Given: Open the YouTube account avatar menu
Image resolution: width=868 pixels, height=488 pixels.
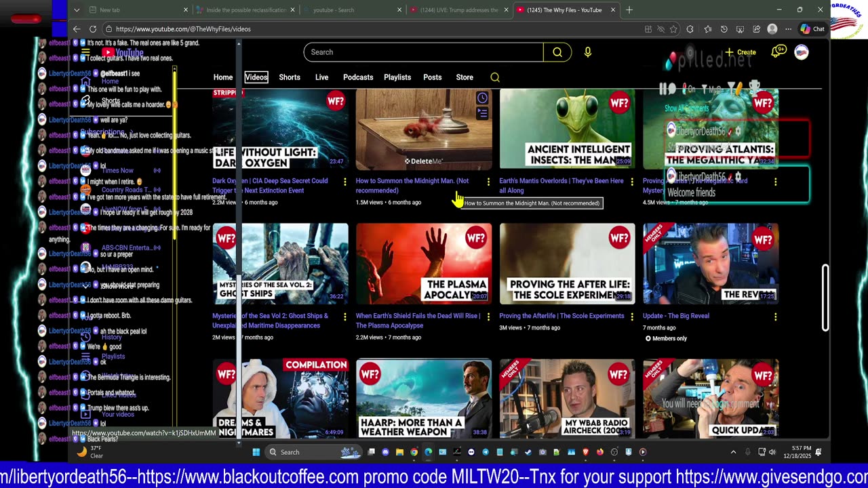Looking at the screenshot, I should 802,52.
